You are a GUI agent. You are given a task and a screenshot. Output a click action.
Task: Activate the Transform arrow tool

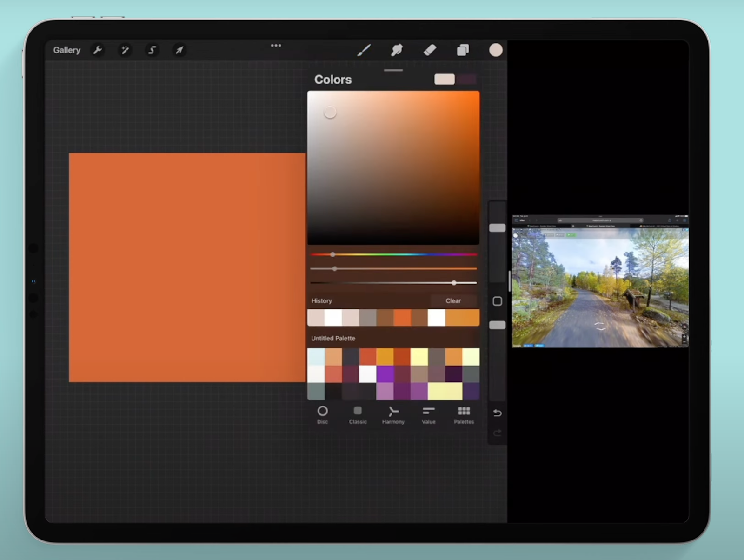coord(179,50)
